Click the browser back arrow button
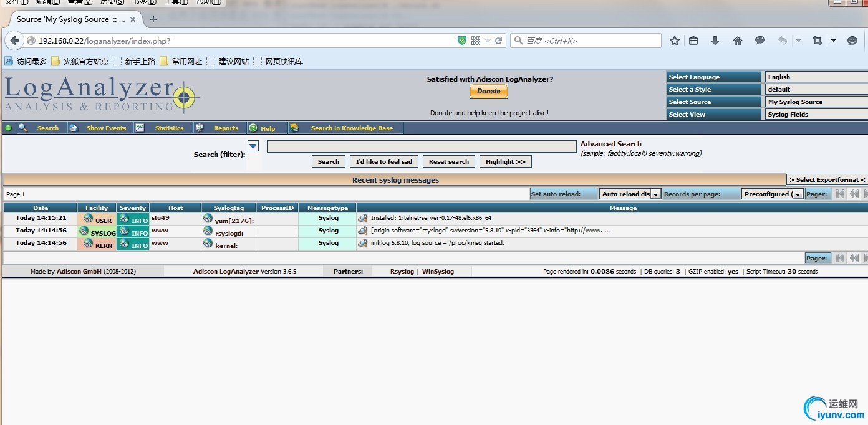The image size is (868, 425). pos(14,41)
